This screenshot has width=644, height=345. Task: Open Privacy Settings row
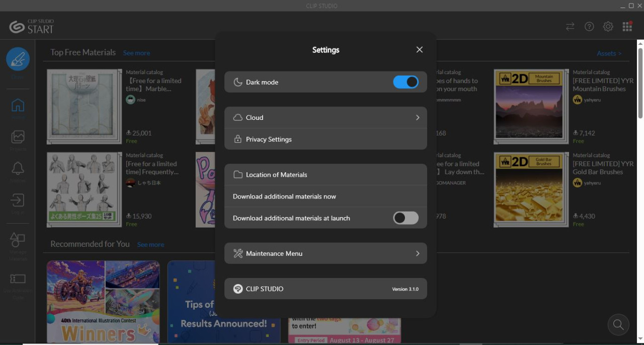(326, 139)
